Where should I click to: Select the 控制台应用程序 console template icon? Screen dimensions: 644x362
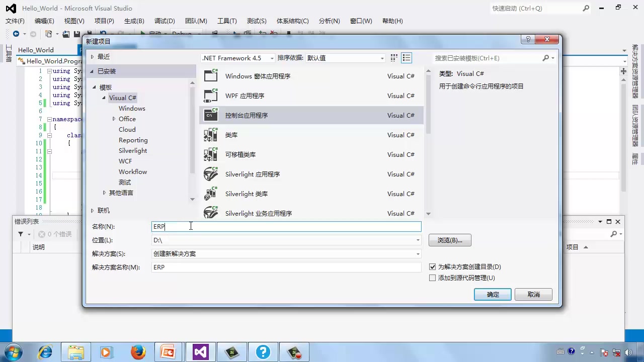(211, 115)
